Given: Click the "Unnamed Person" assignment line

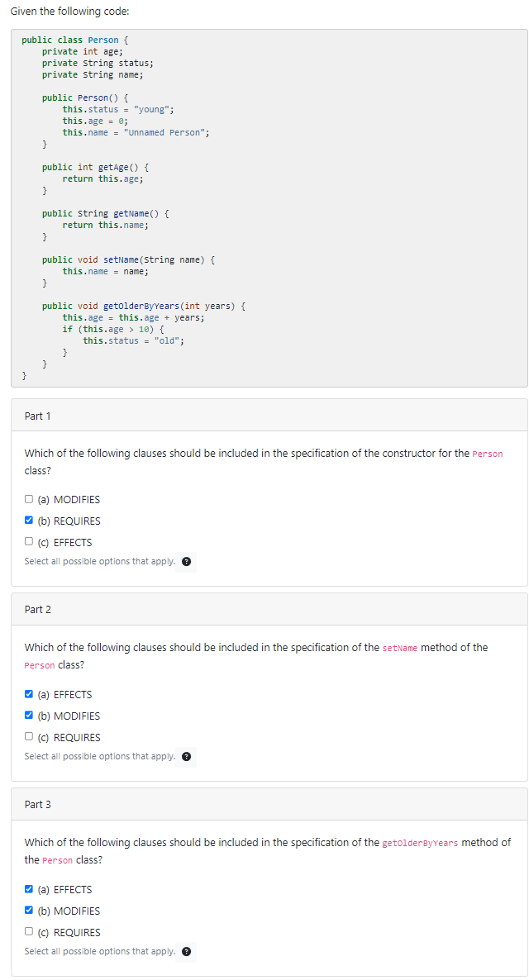Looking at the screenshot, I should click(136, 132).
